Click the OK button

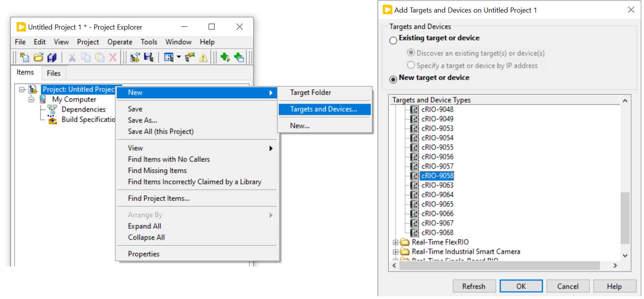[x=521, y=286]
